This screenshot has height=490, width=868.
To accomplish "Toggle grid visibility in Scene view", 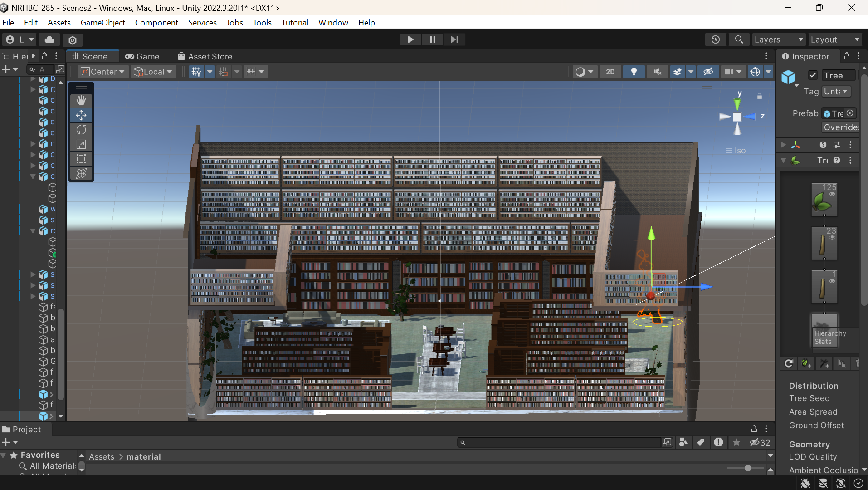I will tap(196, 72).
